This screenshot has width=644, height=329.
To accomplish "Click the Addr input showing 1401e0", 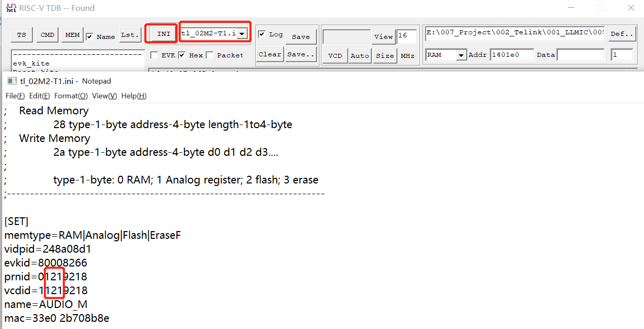I will [x=512, y=54].
